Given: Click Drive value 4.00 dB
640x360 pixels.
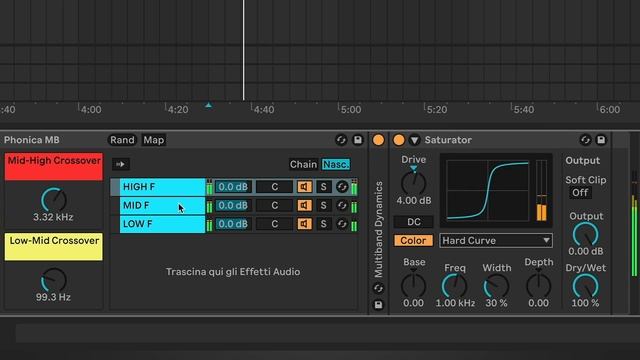Looking at the screenshot, I should click(413, 200).
